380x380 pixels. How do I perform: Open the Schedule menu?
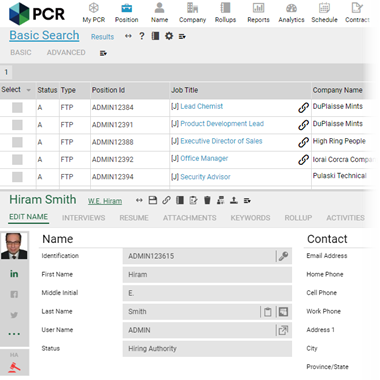point(324,13)
